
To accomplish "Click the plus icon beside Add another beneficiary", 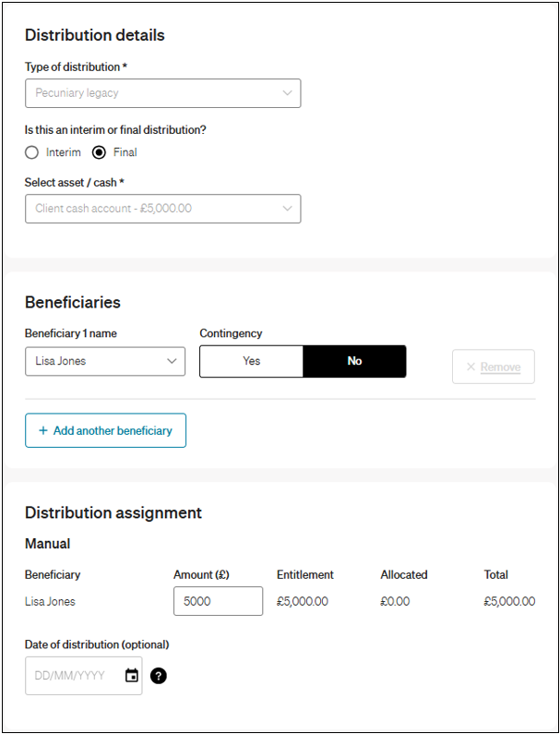I will 42,431.
